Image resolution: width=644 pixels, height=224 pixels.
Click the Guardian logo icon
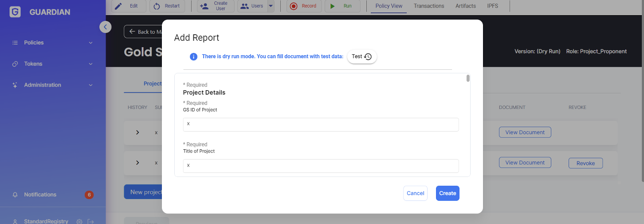point(15,12)
